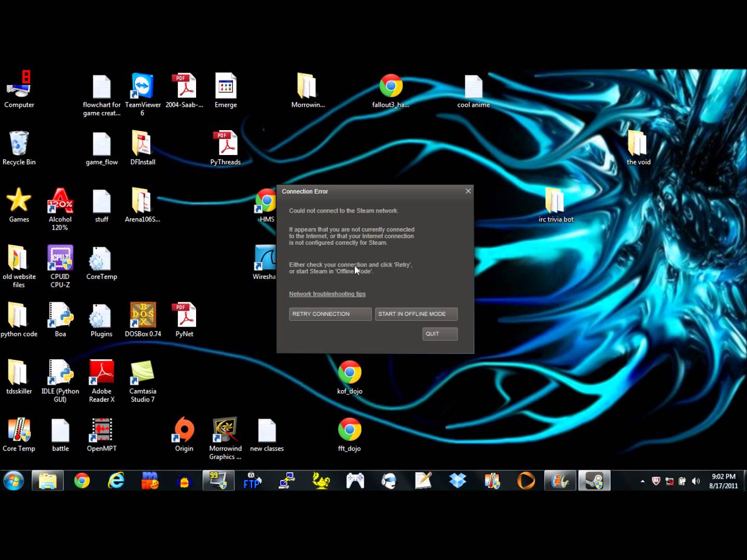The image size is (747, 560).
Task: Select the game_flow file
Action: coord(102,148)
